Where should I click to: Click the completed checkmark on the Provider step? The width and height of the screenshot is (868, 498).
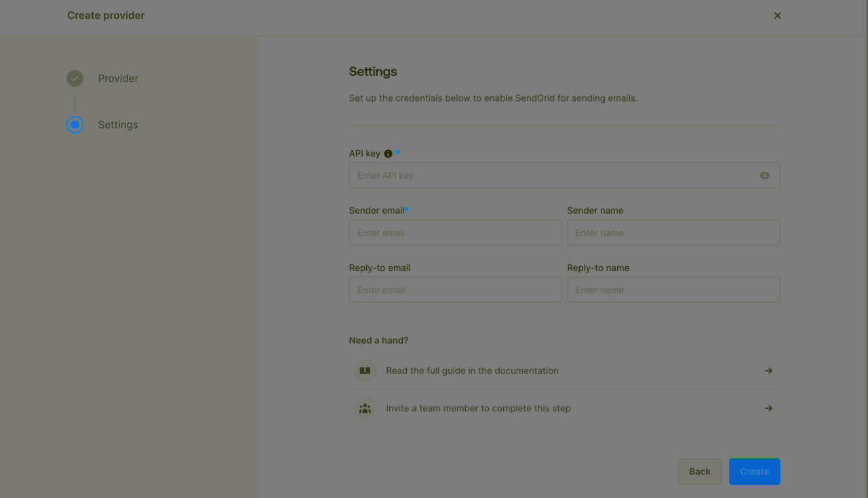pos(75,78)
